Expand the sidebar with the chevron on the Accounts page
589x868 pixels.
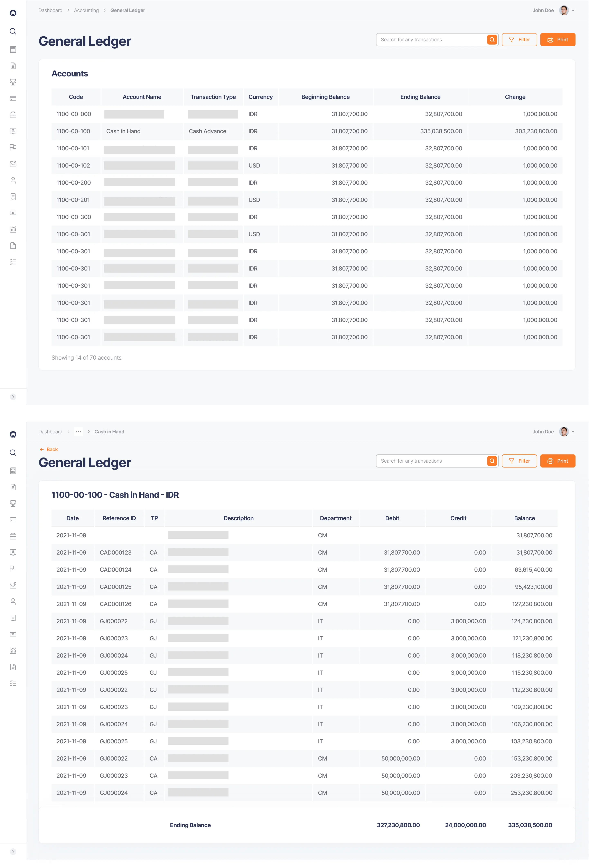(13, 397)
